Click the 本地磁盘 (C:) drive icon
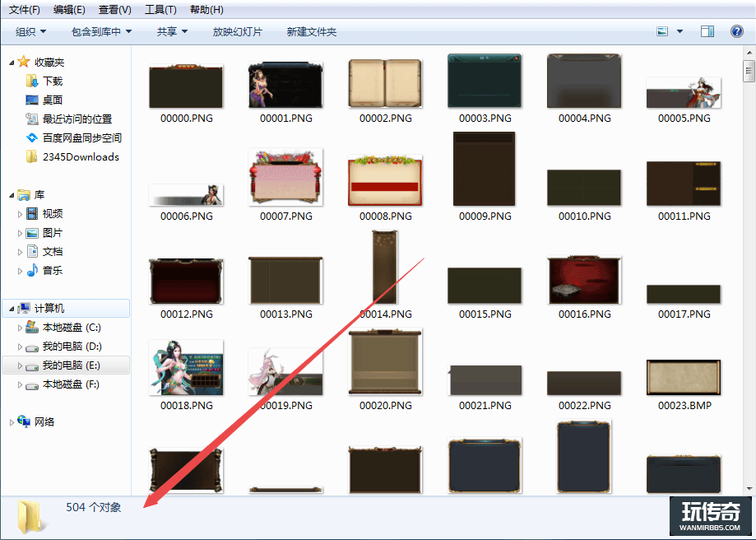 pyautogui.click(x=32, y=327)
